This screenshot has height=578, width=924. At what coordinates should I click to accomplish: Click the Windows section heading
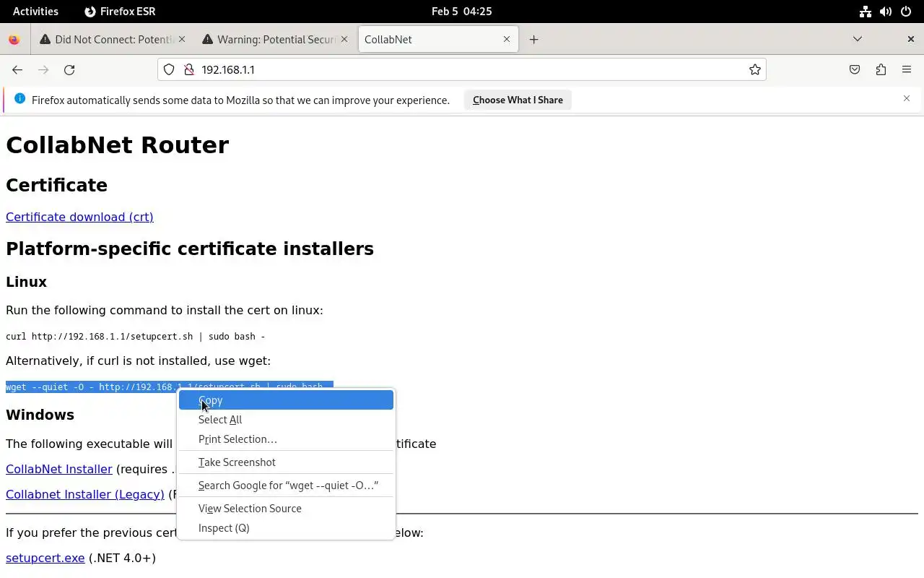pos(40,415)
